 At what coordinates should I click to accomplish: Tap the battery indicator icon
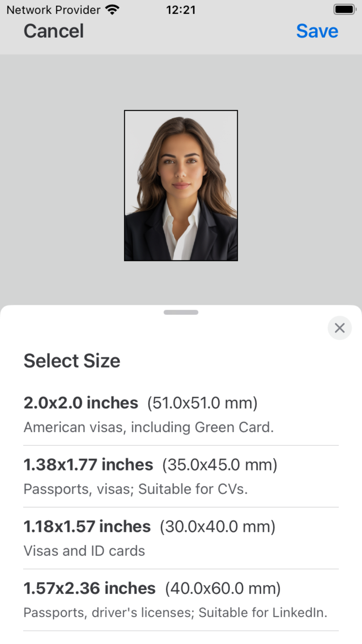click(344, 9)
